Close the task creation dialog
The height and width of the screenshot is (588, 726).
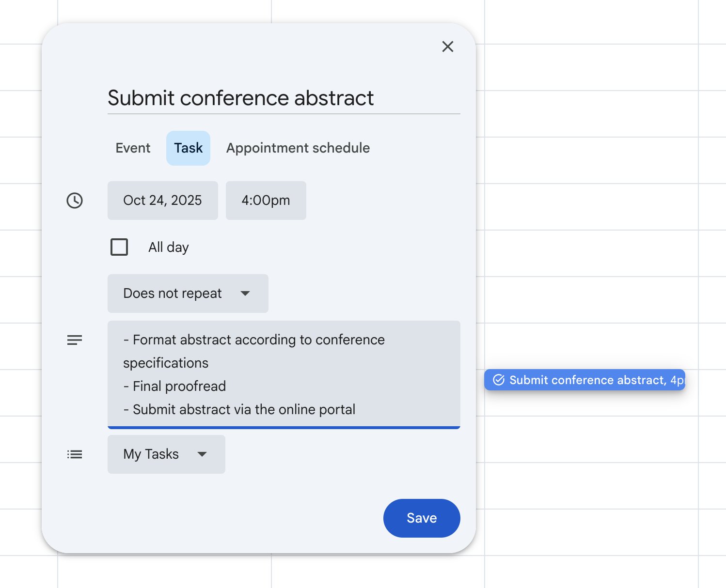pos(447,46)
